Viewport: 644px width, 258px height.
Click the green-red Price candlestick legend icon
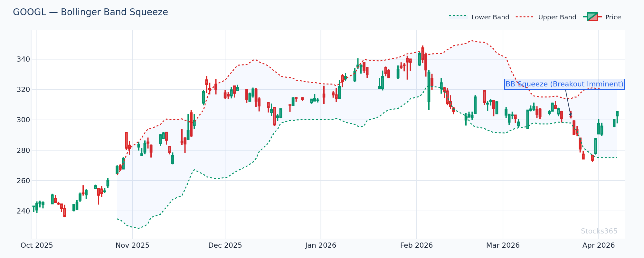click(x=592, y=17)
